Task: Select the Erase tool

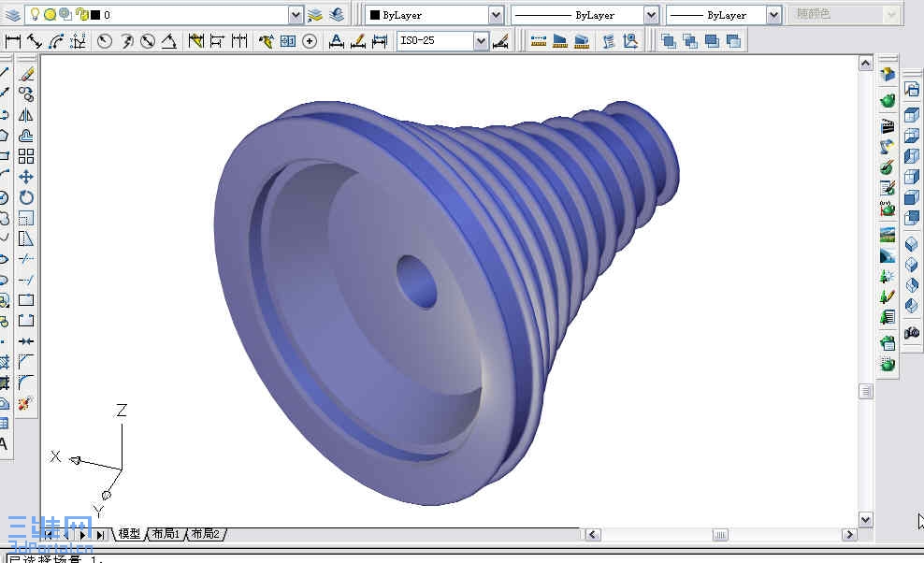Action: [26, 74]
